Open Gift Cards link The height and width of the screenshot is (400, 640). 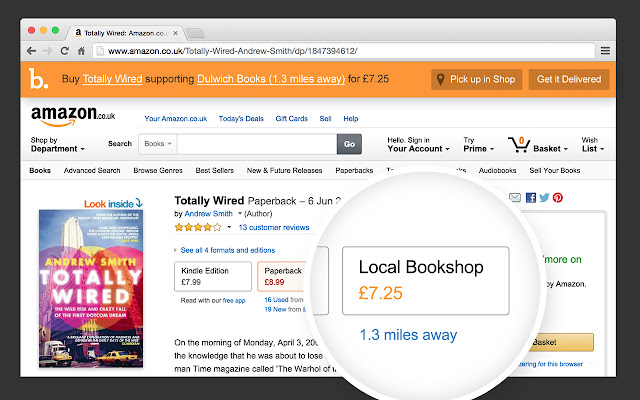291,119
